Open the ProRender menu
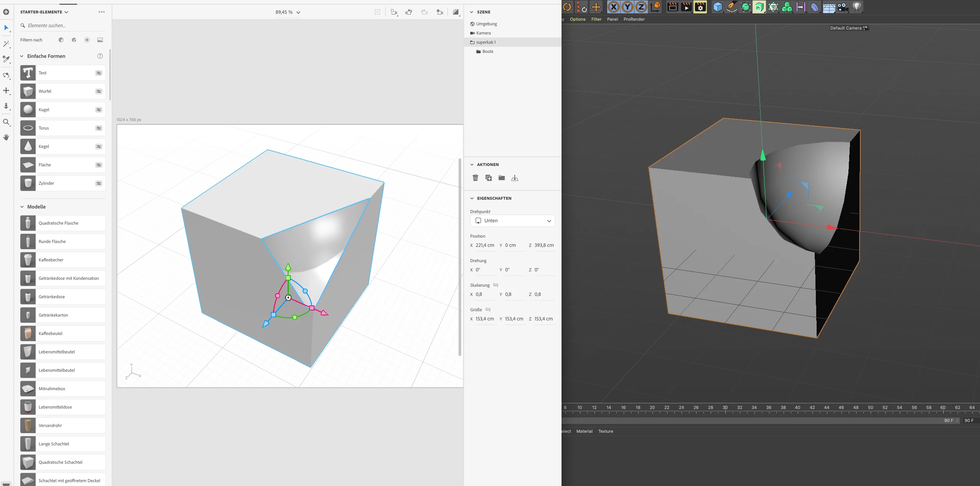980x486 pixels. [x=634, y=19]
